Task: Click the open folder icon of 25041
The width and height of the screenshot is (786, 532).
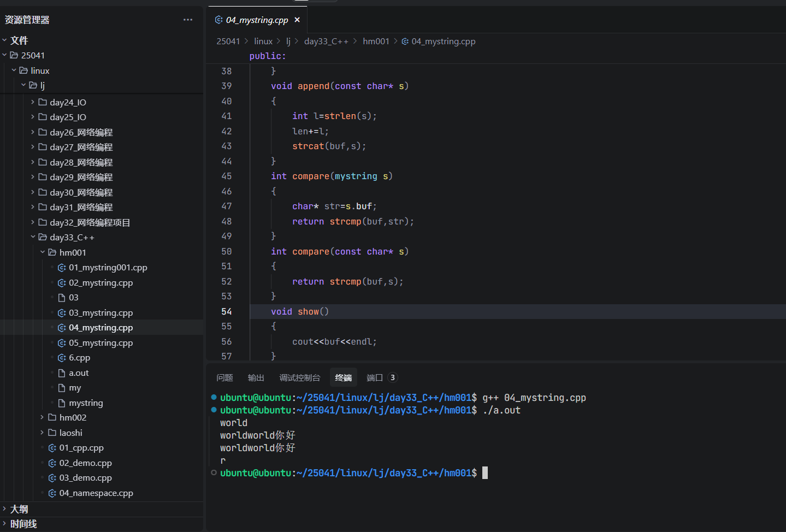Action: click(x=14, y=55)
